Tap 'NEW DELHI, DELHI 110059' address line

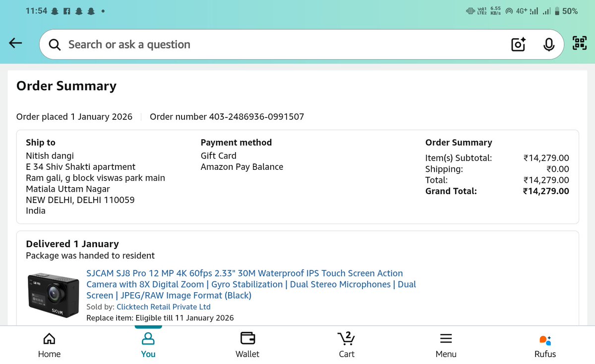tap(80, 200)
